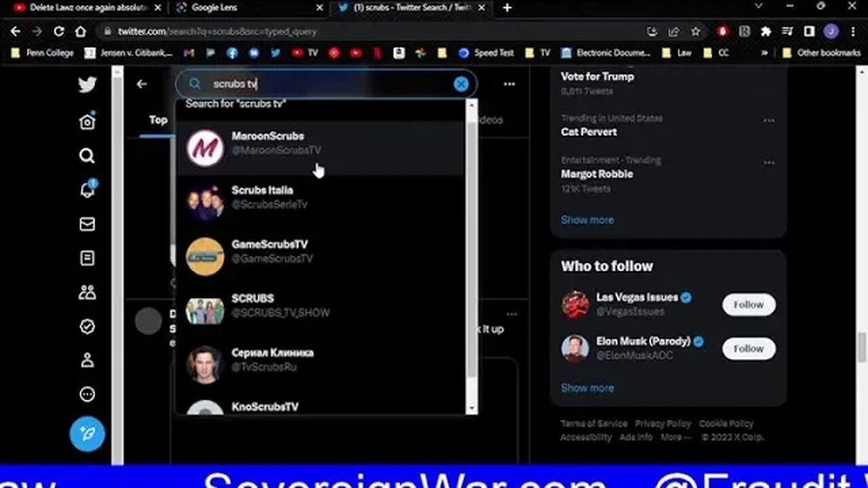Open Lists icon in sidebar

point(87,258)
